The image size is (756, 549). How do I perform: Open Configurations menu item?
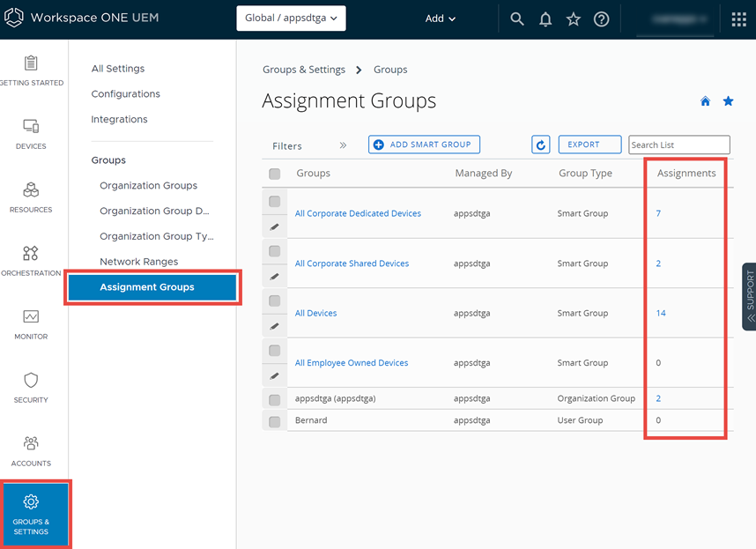(x=125, y=94)
